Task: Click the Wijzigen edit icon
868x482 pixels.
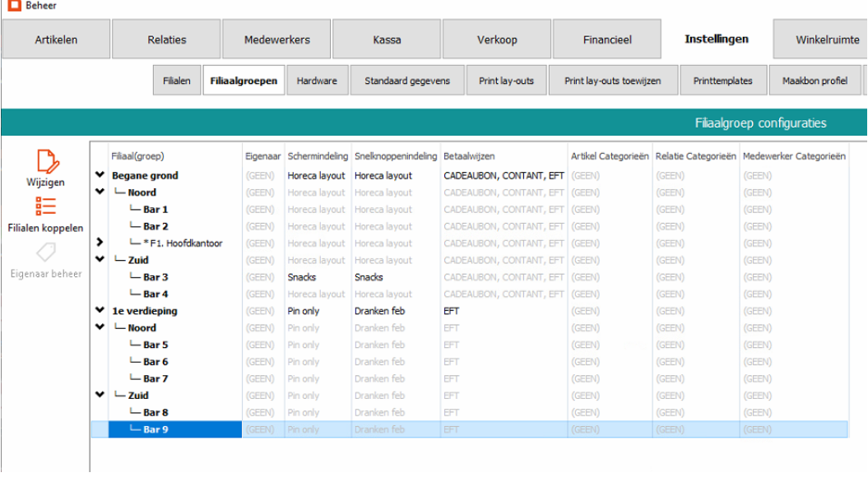Action: pos(47,161)
